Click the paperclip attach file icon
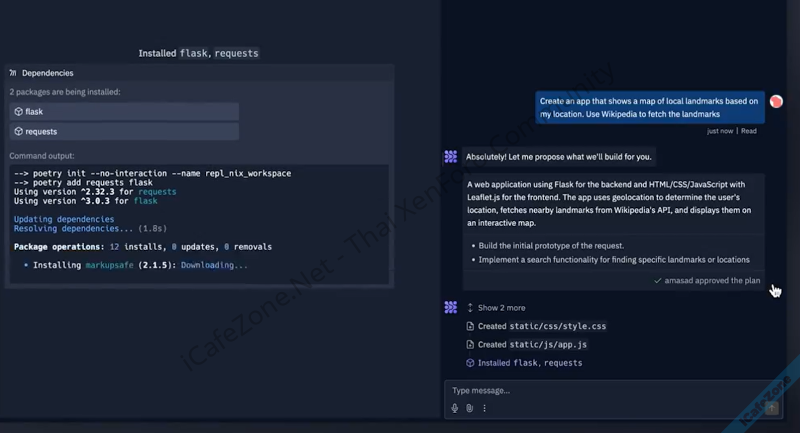This screenshot has width=800, height=433. click(469, 408)
